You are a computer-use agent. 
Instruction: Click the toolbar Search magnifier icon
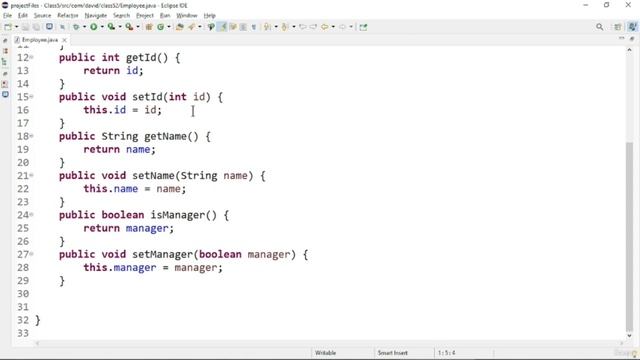[x=600, y=27]
